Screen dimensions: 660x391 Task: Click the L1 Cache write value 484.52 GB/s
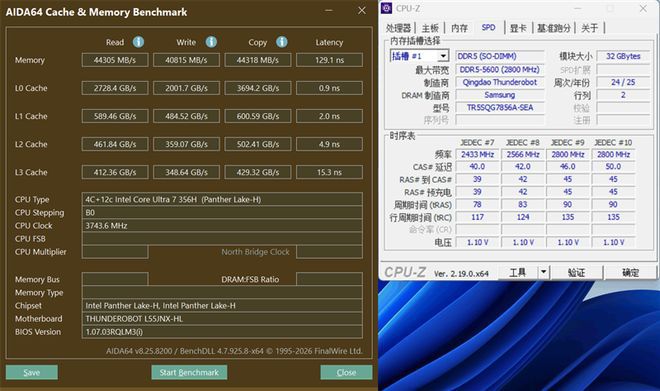click(186, 116)
